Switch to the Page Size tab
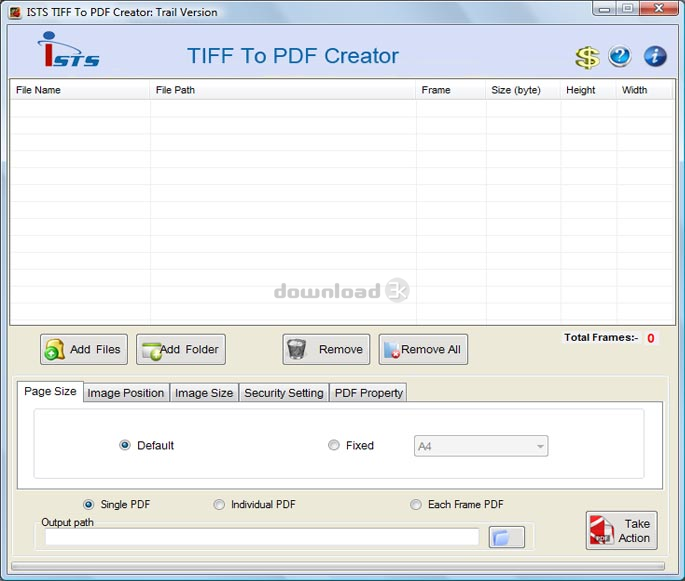Image resolution: width=685 pixels, height=581 pixels. point(50,391)
